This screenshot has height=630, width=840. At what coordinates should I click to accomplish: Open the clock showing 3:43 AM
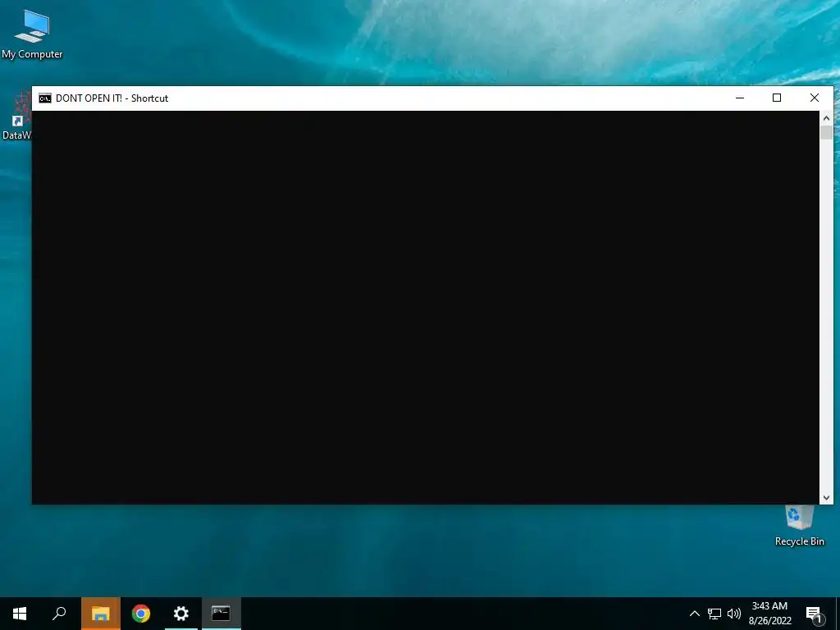pyautogui.click(x=769, y=614)
